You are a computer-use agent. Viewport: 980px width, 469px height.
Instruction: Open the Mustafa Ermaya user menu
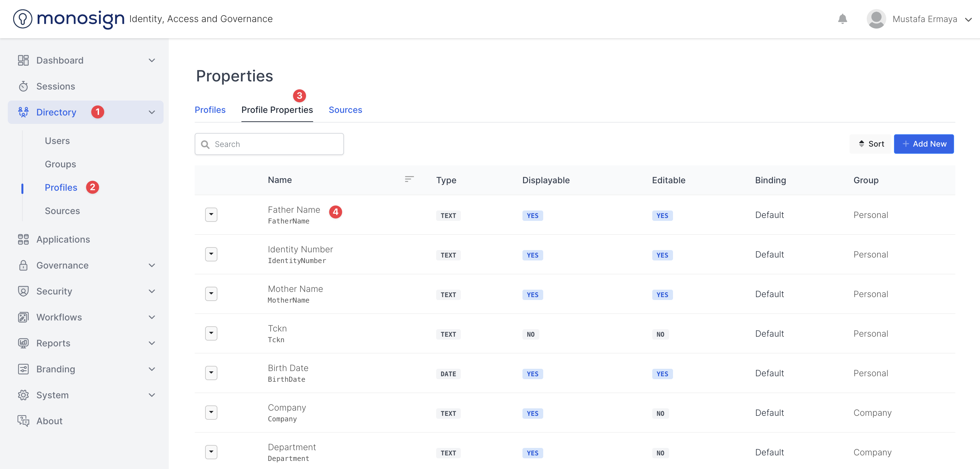[x=925, y=19]
